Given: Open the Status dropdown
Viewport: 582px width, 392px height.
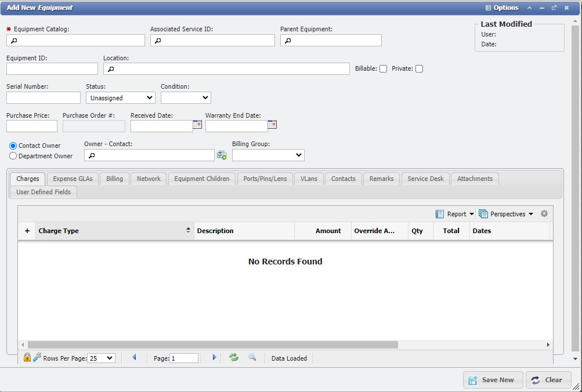Looking at the screenshot, I should [x=121, y=98].
